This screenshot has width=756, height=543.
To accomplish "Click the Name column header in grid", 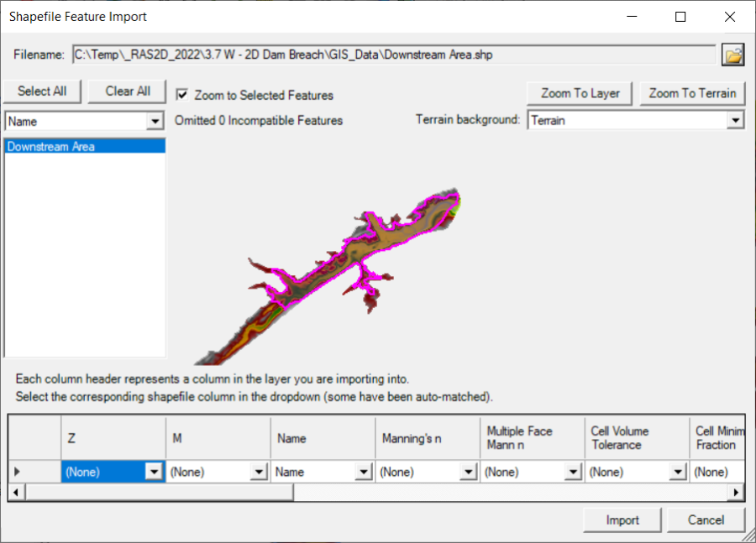I will pos(323,438).
